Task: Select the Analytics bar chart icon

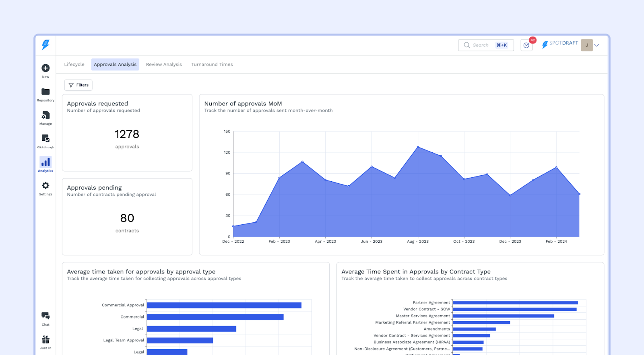Action: (45, 162)
